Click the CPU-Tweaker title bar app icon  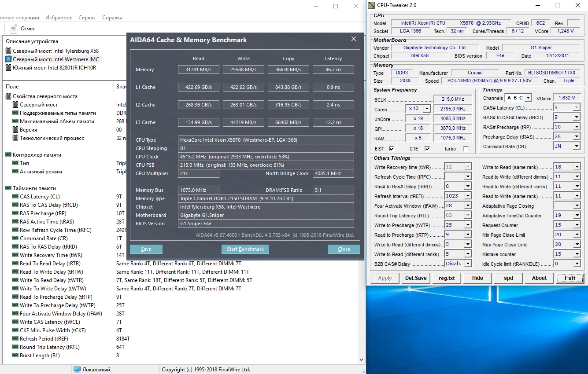pyautogui.click(x=372, y=5)
